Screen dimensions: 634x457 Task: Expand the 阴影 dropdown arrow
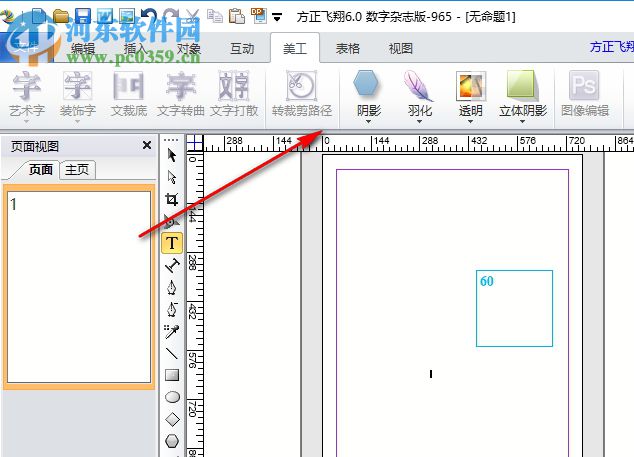[x=368, y=121]
